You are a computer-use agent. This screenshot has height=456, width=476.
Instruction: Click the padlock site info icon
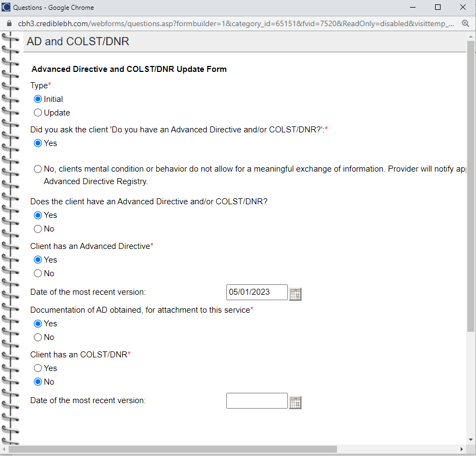click(9, 23)
